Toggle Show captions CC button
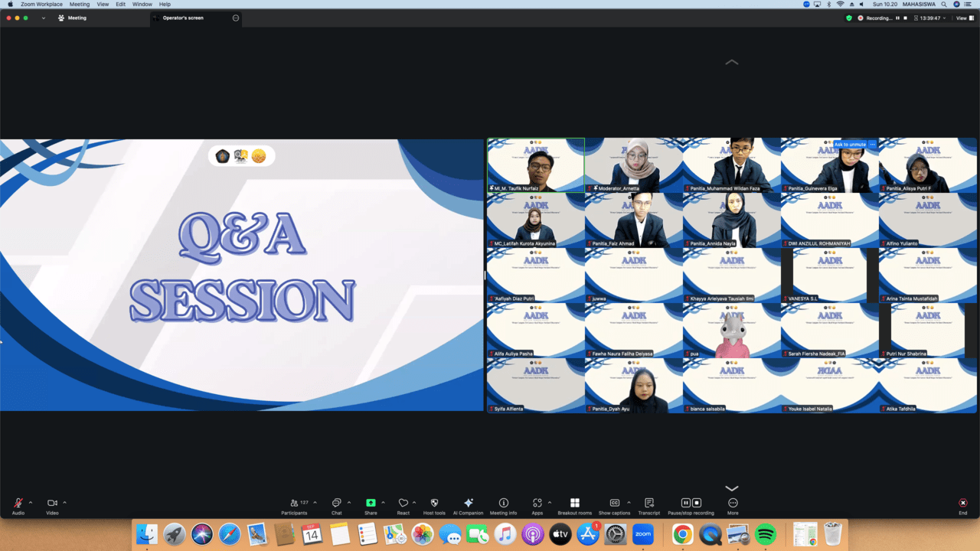The width and height of the screenshot is (980, 551). click(x=614, y=504)
